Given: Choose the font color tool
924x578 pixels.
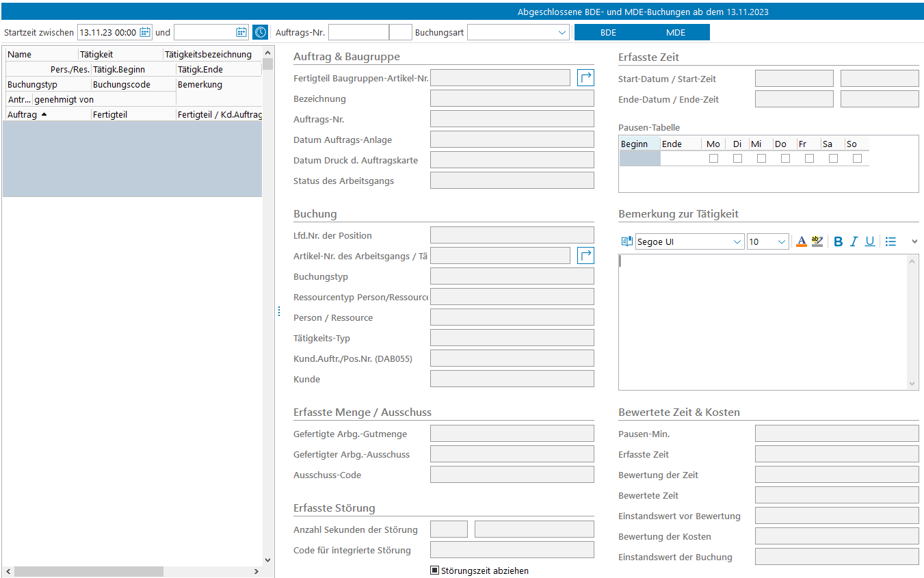Looking at the screenshot, I should pos(802,241).
